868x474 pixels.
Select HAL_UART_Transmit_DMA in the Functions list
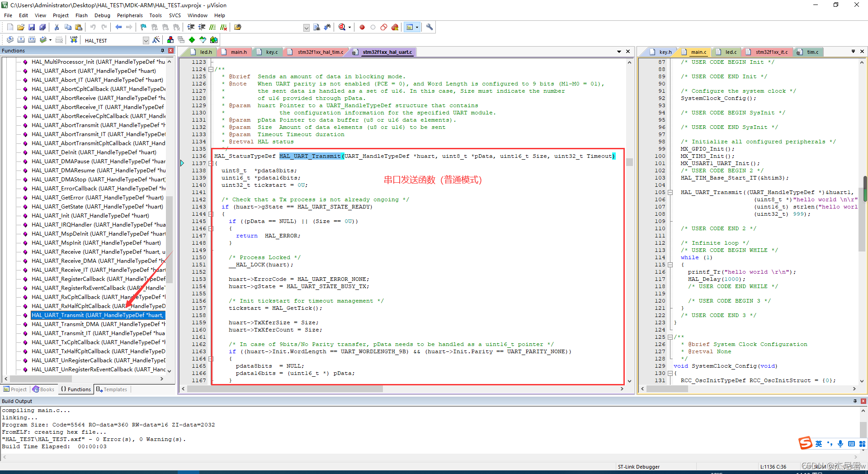pos(98,324)
